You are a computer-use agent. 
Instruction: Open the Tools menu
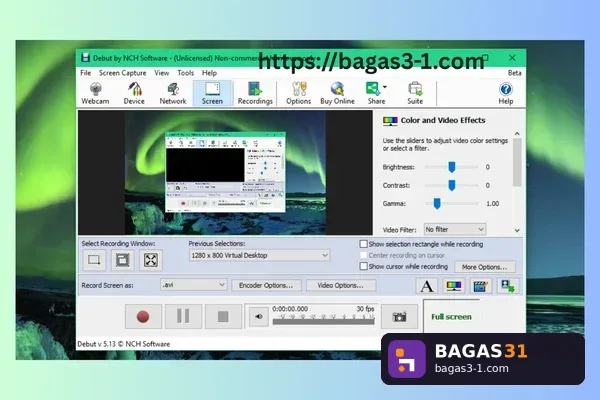(x=186, y=73)
